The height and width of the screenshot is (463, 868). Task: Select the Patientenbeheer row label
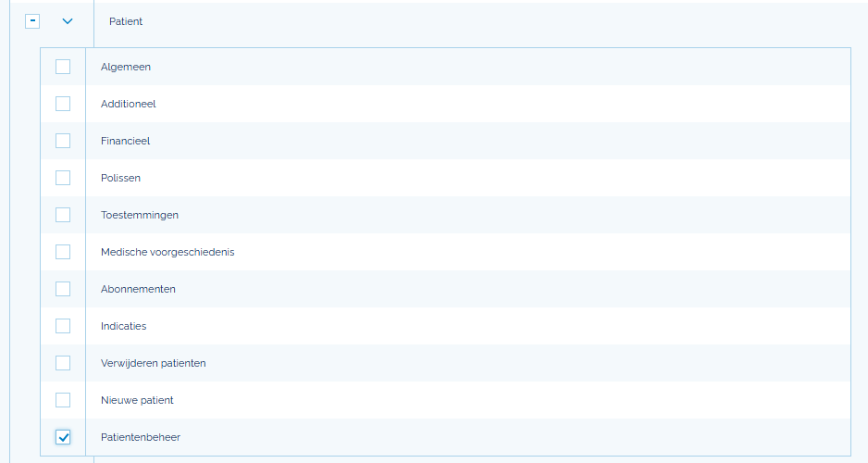[141, 437]
